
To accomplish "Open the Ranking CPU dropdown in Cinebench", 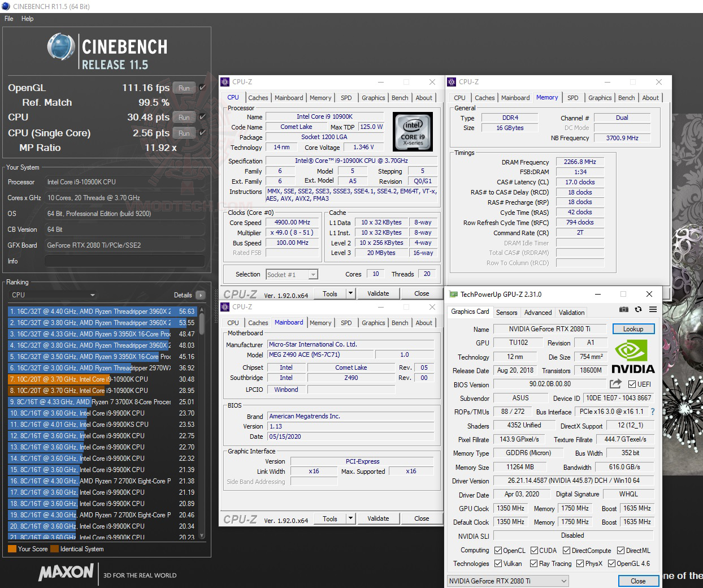I will coord(53,295).
